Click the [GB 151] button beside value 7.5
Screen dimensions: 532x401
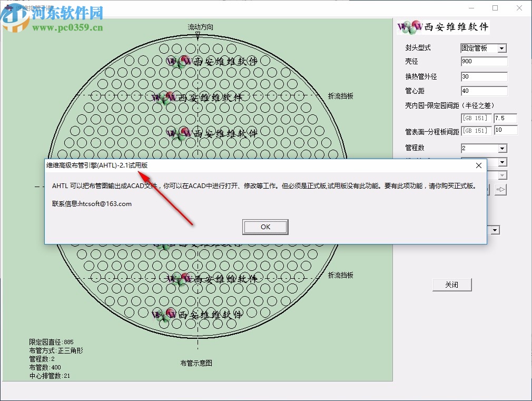pos(476,118)
